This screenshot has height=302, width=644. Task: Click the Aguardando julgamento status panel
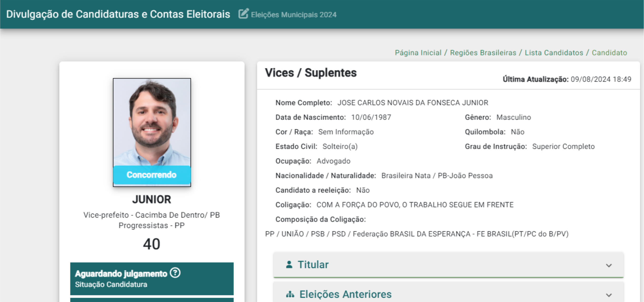152,278
